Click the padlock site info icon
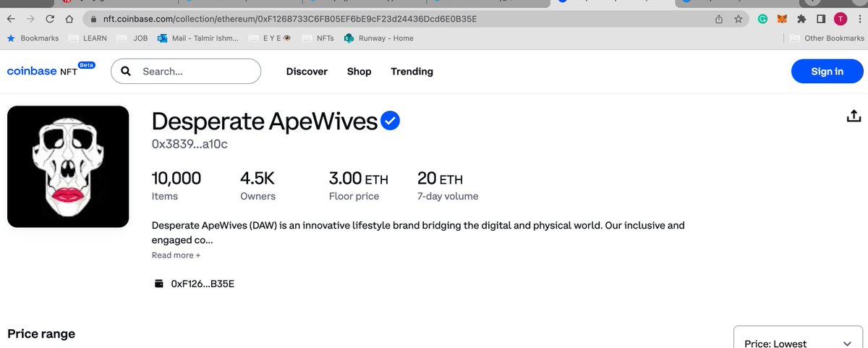 [94, 19]
